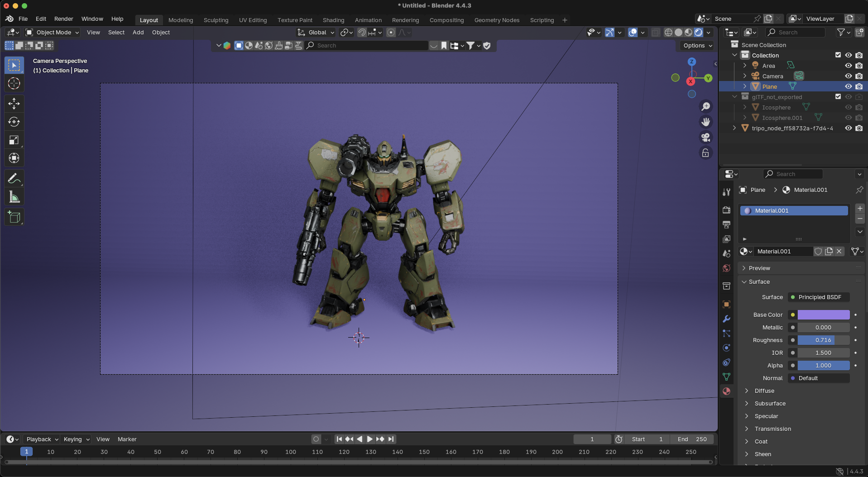868x477 pixels.
Task: Uncheck the glTF_not_exported collection checkbox
Action: (838, 97)
